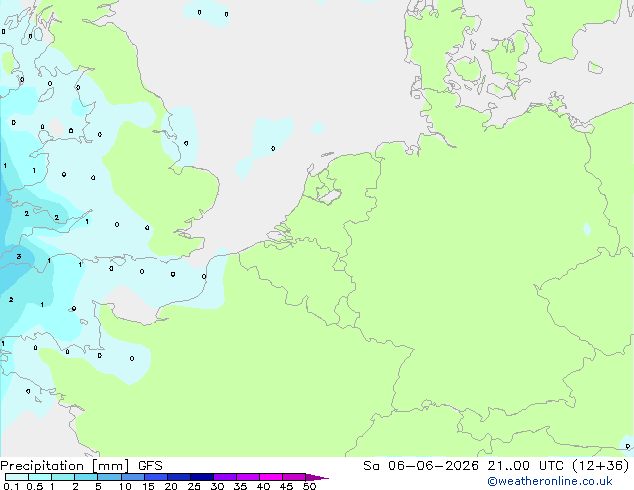
Task: Click the date 'Sa 06-06-2026'
Action: point(421,466)
